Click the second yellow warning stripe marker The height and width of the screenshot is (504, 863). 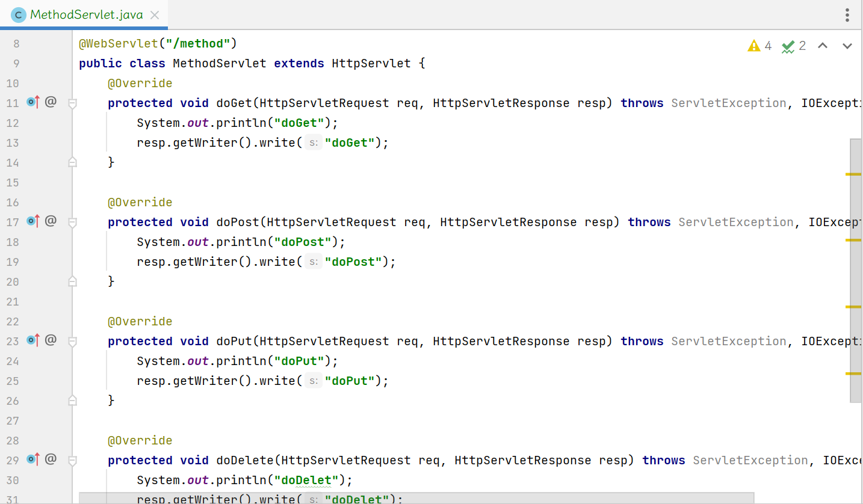[853, 240]
